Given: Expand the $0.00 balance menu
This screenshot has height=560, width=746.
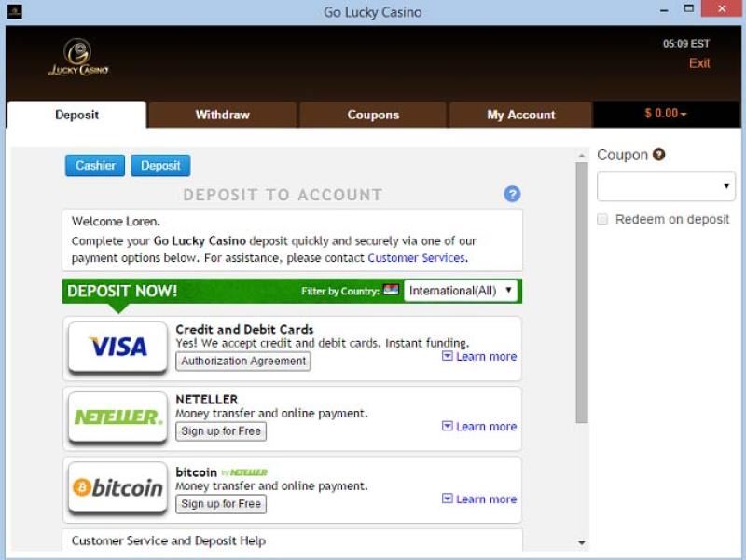Looking at the screenshot, I should [665, 114].
